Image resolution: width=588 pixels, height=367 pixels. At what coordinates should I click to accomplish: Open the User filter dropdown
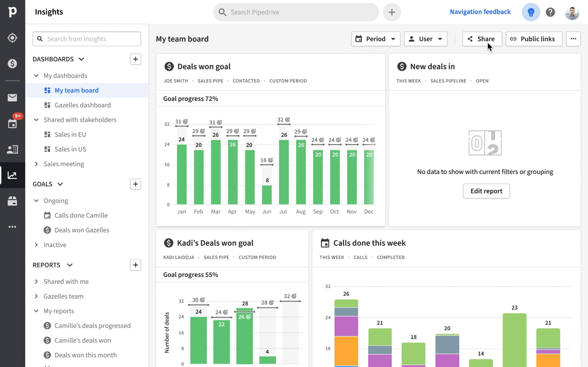coord(425,39)
